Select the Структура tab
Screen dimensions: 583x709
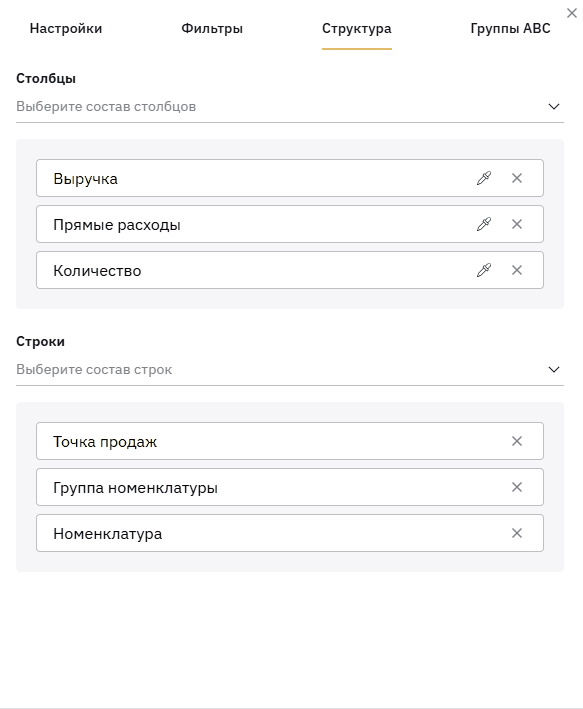(357, 28)
